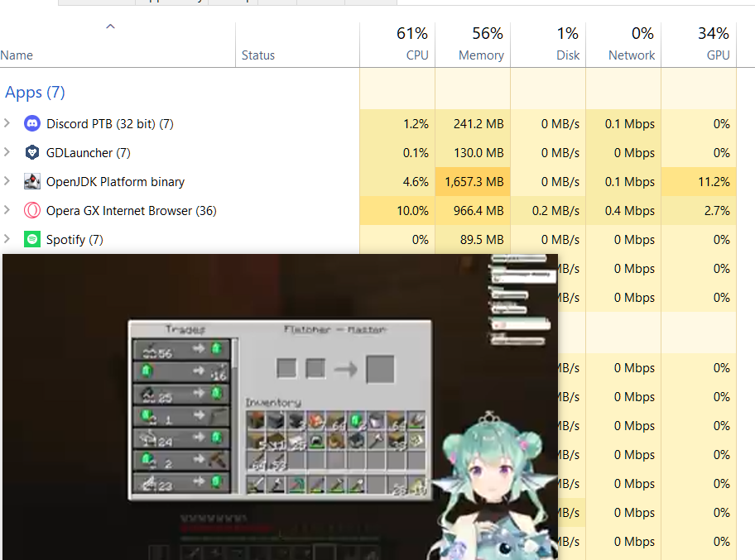Click the 11.2% GPU cell for OpenJDK
Viewport: 755px width, 560px height.
point(699,182)
